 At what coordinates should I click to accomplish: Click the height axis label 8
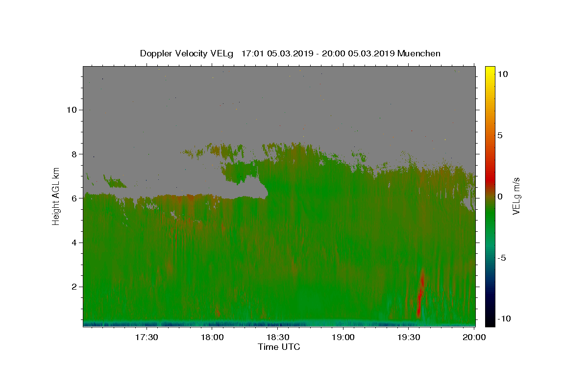[x=74, y=154]
